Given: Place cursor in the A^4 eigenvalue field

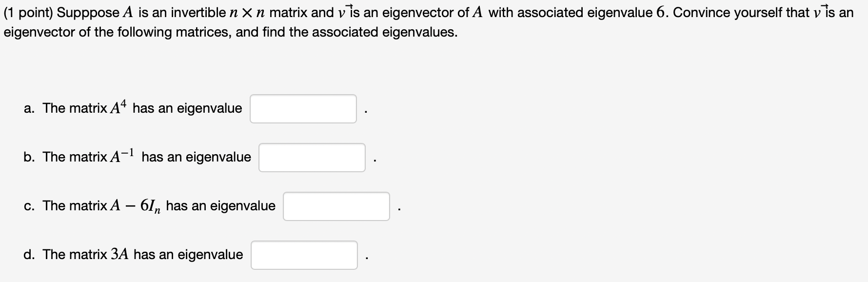Looking at the screenshot, I should click(303, 108).
